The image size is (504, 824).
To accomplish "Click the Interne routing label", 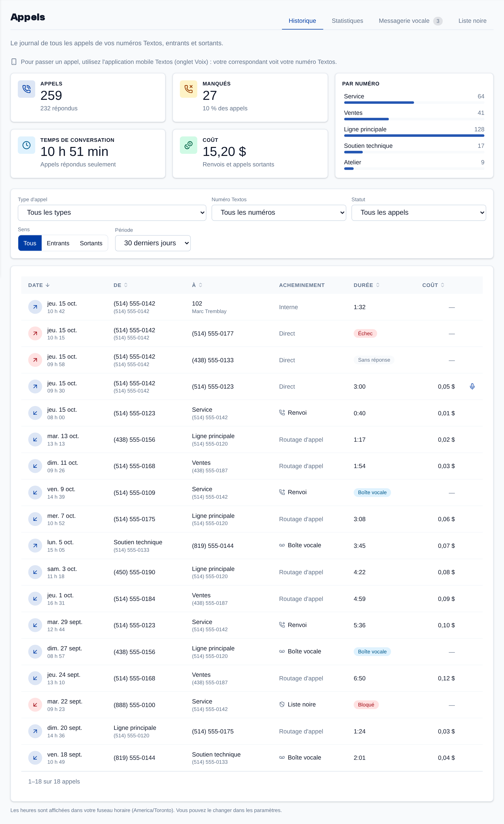I will (289, 307).
